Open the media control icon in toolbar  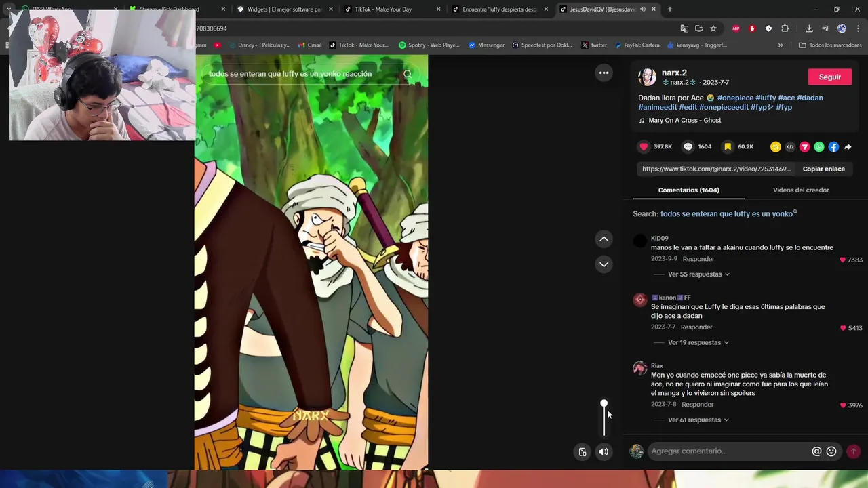[825, 28]
